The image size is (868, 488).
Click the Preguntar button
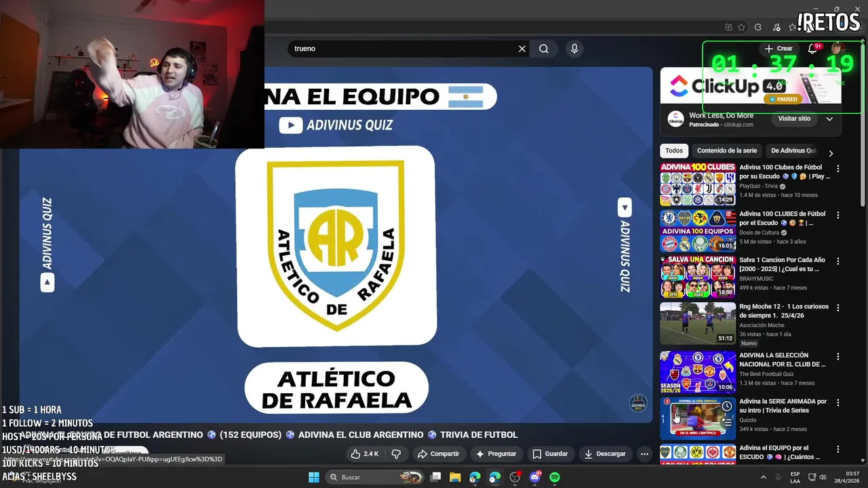[x=496, y=453]
